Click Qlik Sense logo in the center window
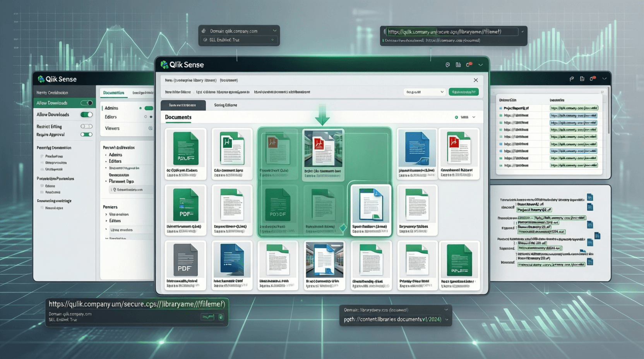Viewport: 644px width, 359px height. 182,65
